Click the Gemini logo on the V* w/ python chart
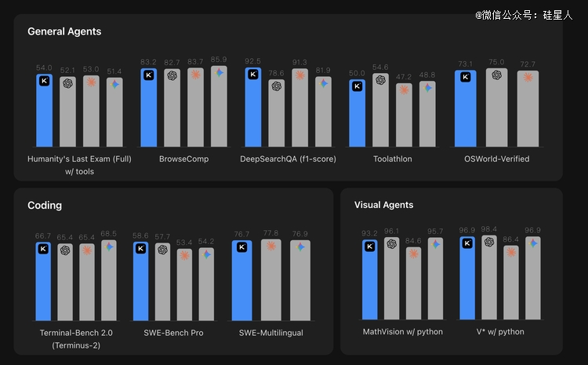This screenshot has width=588, height=365. point(533,243)
